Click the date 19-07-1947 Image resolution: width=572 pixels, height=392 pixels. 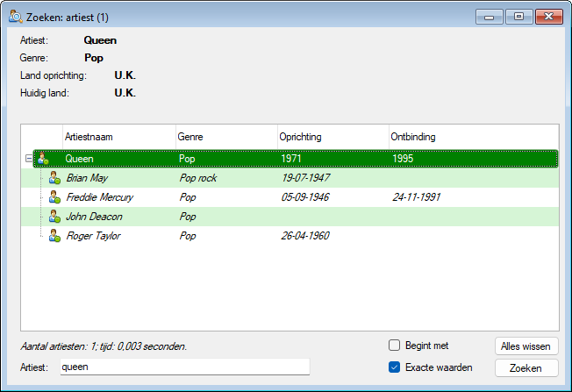[x=305, y=178]
